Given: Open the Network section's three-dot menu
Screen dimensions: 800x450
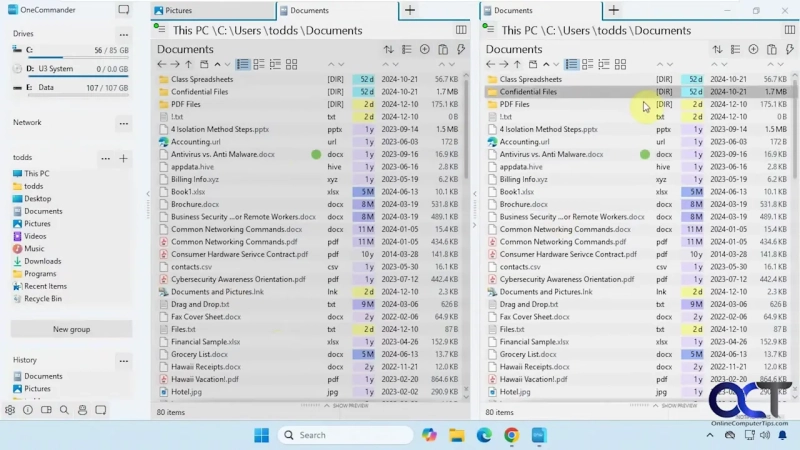Looking at the screenshot, I should coord(124,123).
